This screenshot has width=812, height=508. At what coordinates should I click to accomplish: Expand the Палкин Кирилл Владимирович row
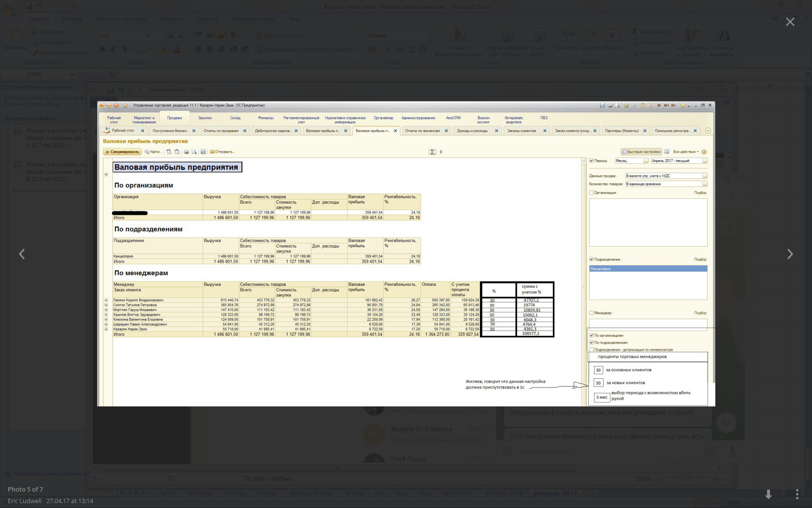pyautogui.click(x=106, y=300)
